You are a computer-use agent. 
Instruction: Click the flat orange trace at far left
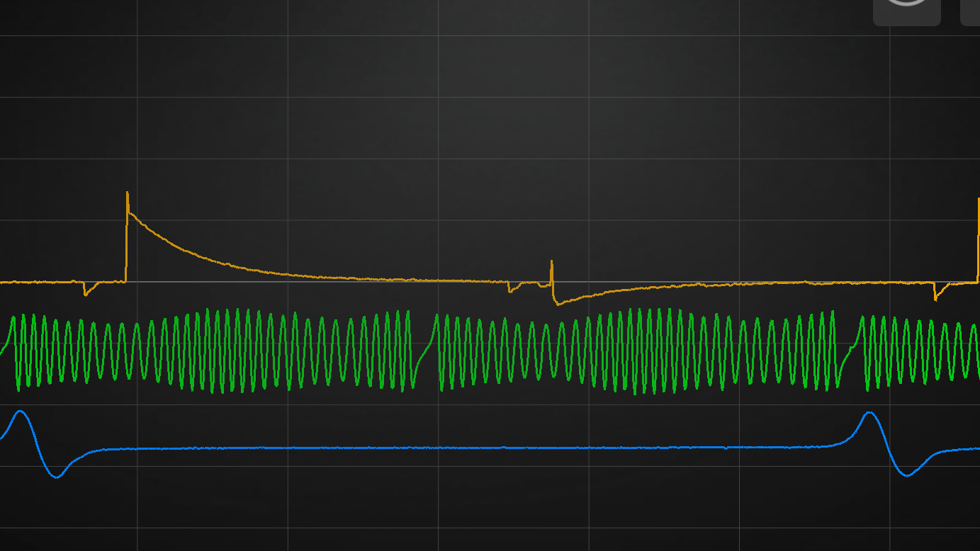coord(35,282)
